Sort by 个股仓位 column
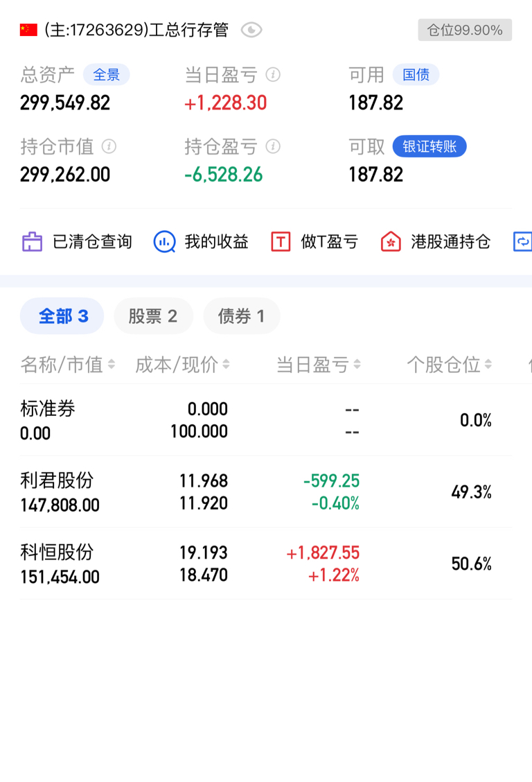Image resolution: width=532 pixels, height=782 pixels. [450, 365]
